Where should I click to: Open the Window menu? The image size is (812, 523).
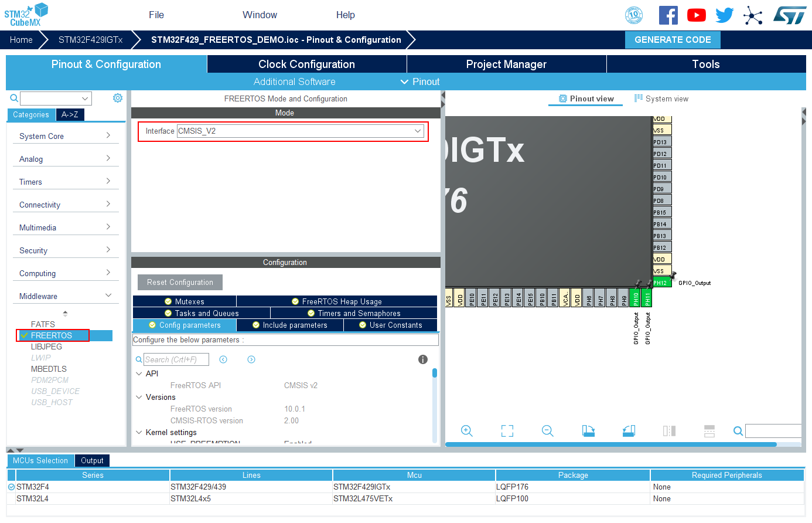260,15
